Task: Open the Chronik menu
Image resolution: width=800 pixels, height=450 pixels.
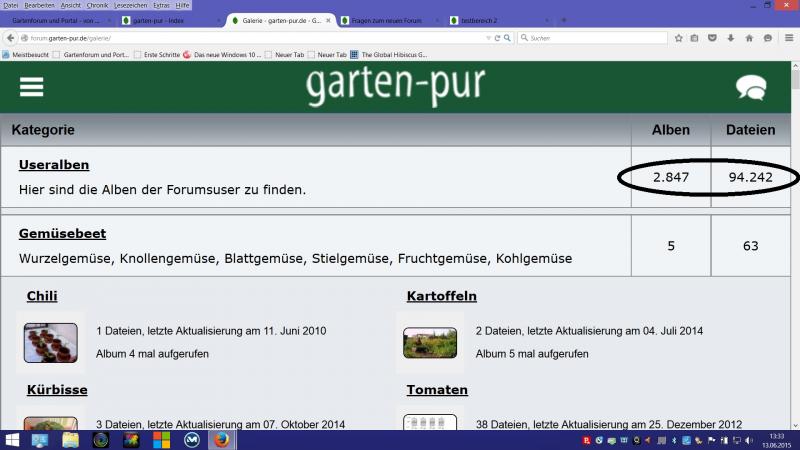Action: [97, 5]
